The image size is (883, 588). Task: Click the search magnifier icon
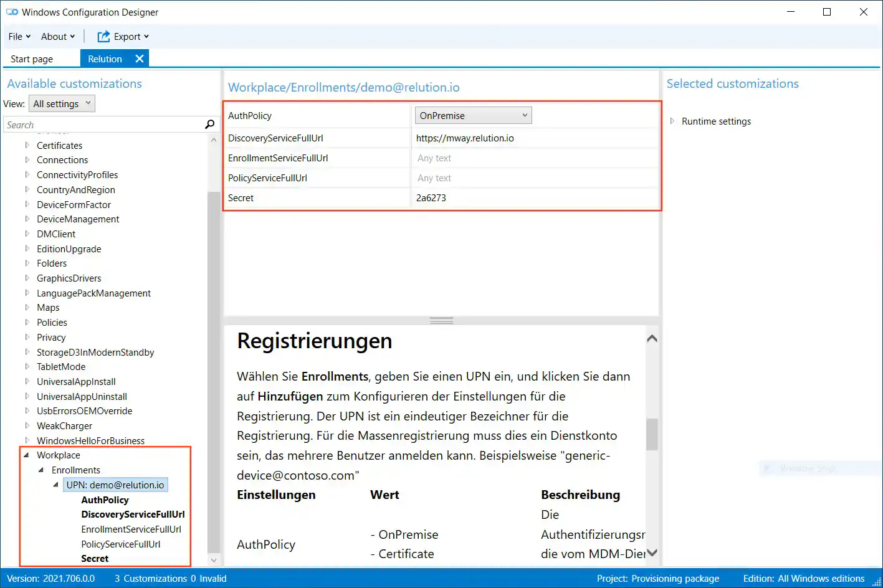(208, 124)
